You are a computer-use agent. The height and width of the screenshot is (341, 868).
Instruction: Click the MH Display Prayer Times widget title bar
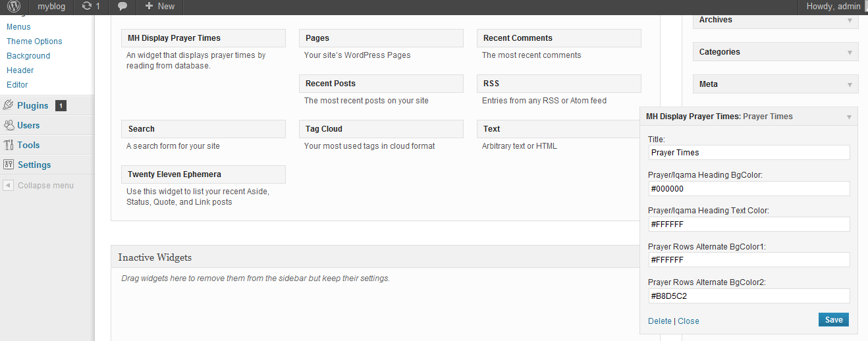click(749, 117)
